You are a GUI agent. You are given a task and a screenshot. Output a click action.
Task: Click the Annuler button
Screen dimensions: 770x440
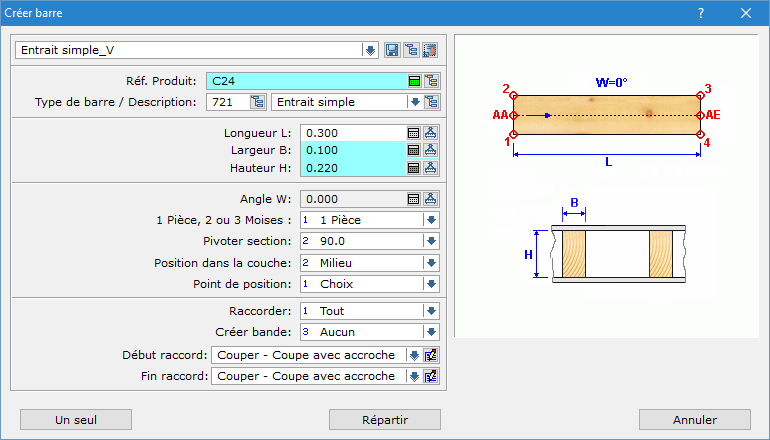pos(694,419)
